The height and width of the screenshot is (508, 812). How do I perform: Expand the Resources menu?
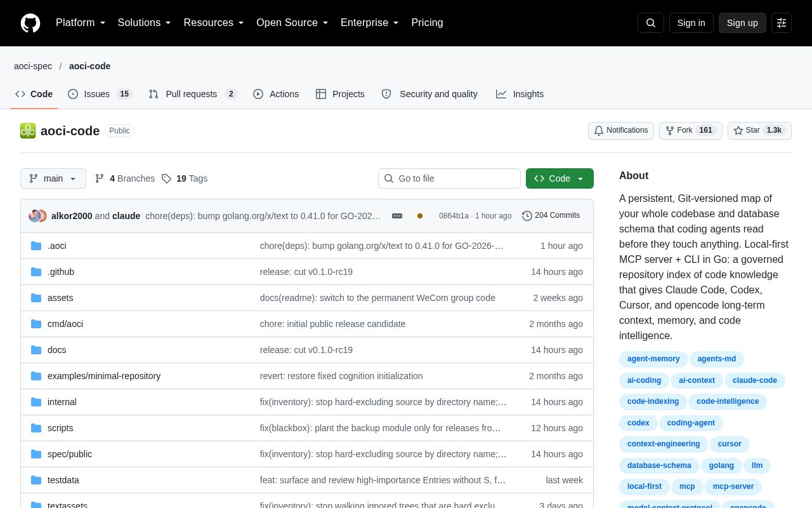click(214, 23)
